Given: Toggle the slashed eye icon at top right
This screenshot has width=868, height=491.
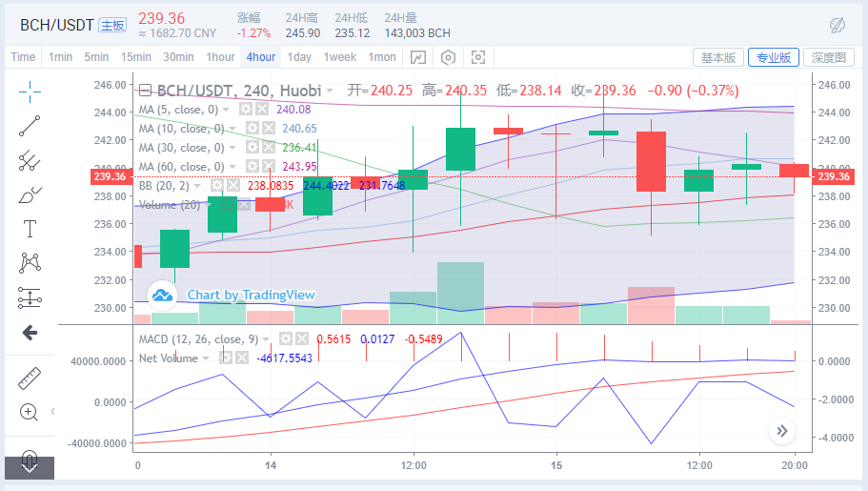Looking at the screenshot, I should coord(837,25).
